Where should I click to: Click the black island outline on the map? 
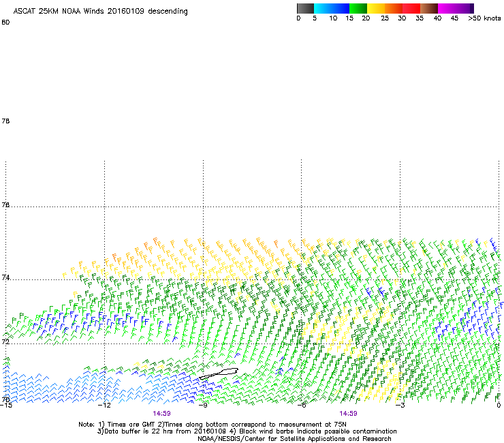219,373
